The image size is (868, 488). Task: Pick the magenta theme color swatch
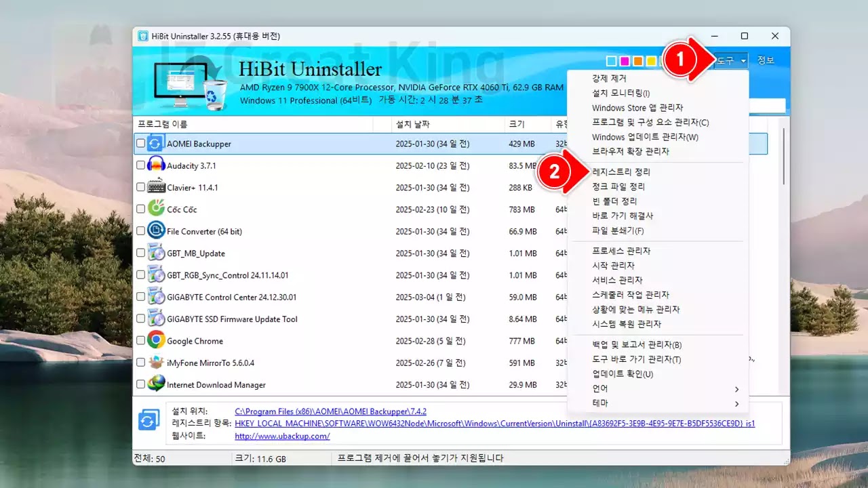(x=625, y=61)
